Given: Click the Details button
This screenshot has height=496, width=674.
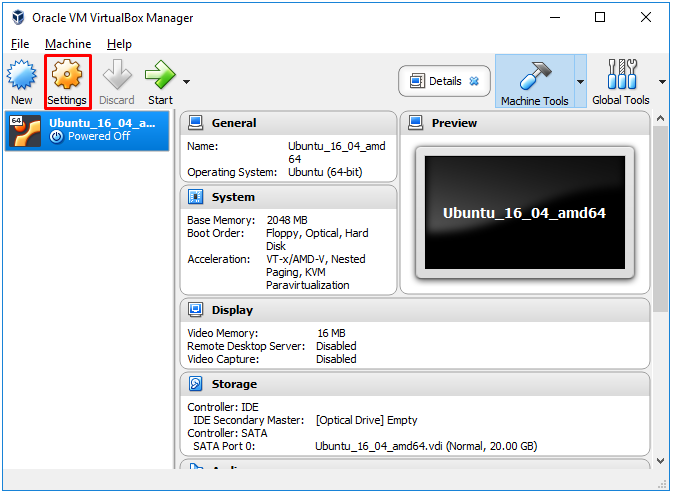Looking at the screenshot, I should click(x=444, y=81).
